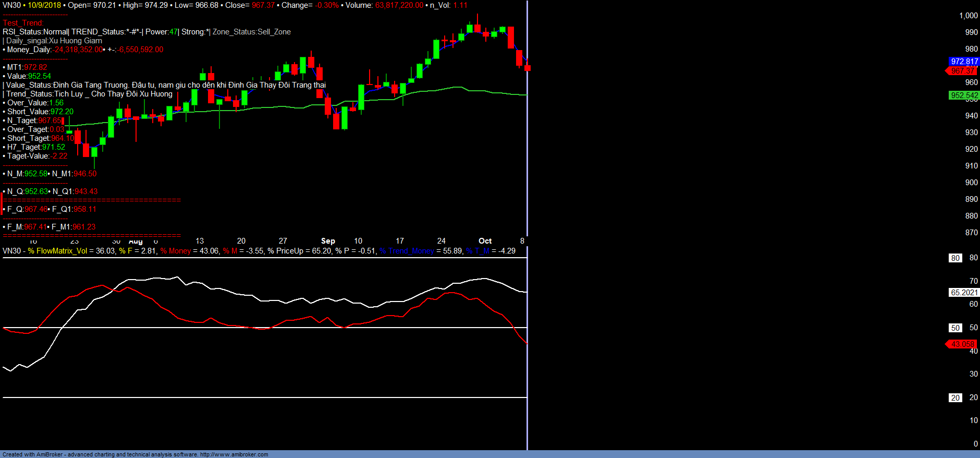The image size is (980, 458).
Task: Click the Zone_Status:Sell_Zone text
Action: [251, 32]
